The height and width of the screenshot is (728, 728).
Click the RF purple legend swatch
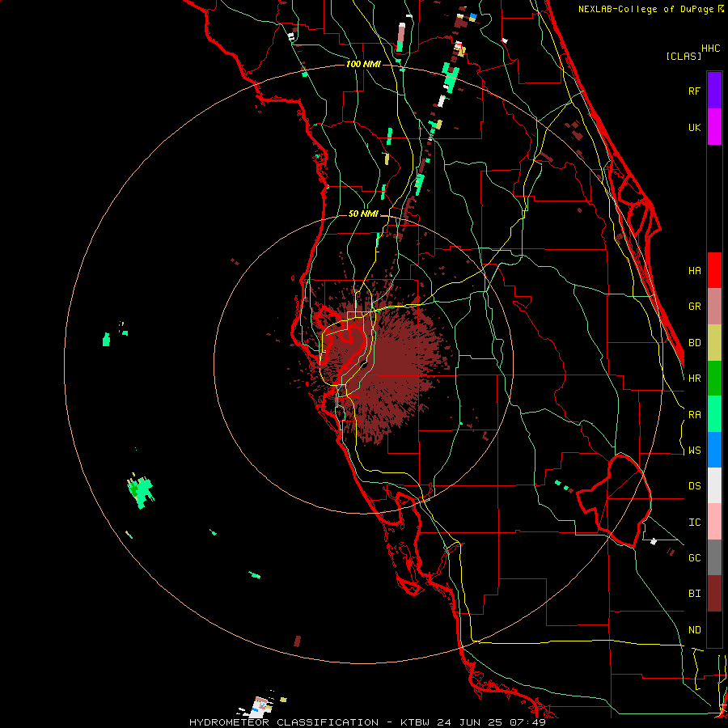(x=714, y=91)
